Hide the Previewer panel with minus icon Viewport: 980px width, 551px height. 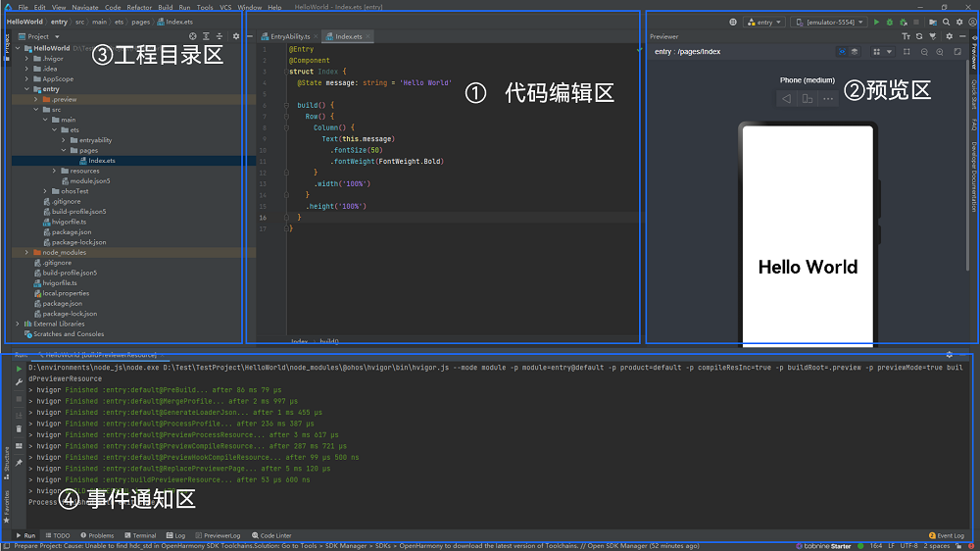click(962, 36)
